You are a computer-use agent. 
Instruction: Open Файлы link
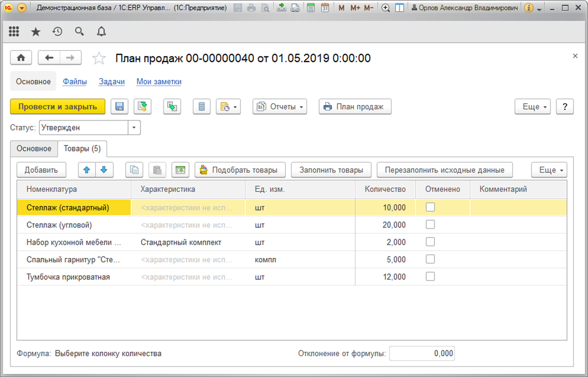pos(75,81)
